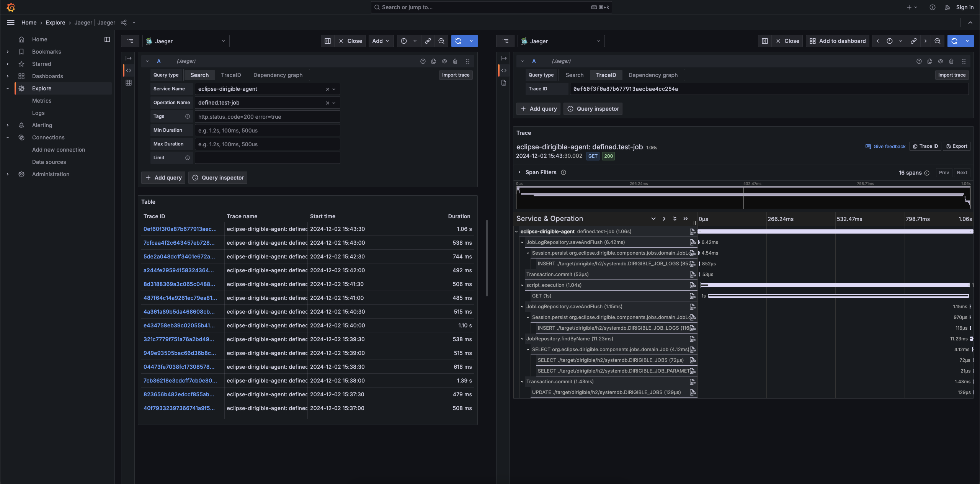The image size is (980, 484).
Task: Share the Explore view via share icon
Action: point(124,23)
